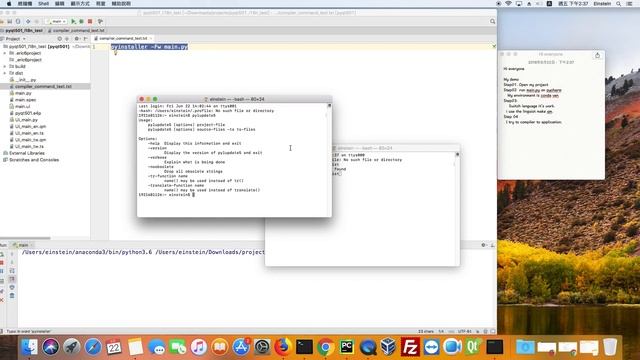Open TeamViewer from Dock
The image size is (640, 360).
(x=431, y=347)
